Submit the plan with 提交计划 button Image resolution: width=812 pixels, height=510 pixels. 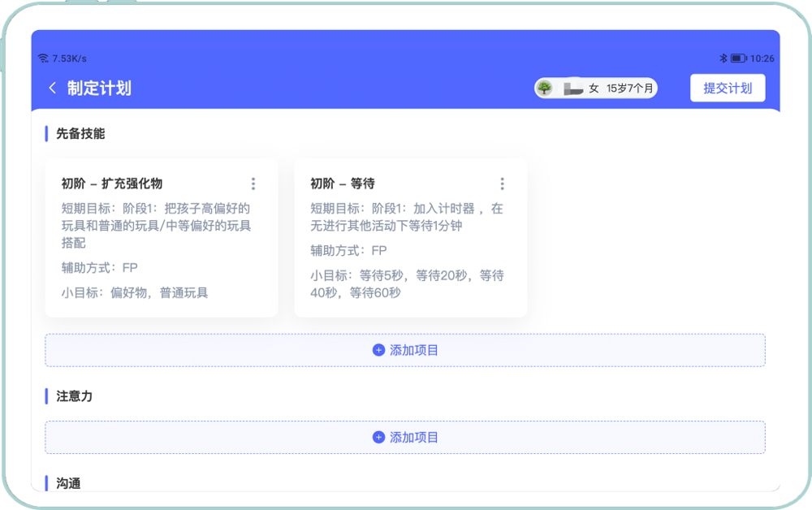click(728, 88)
